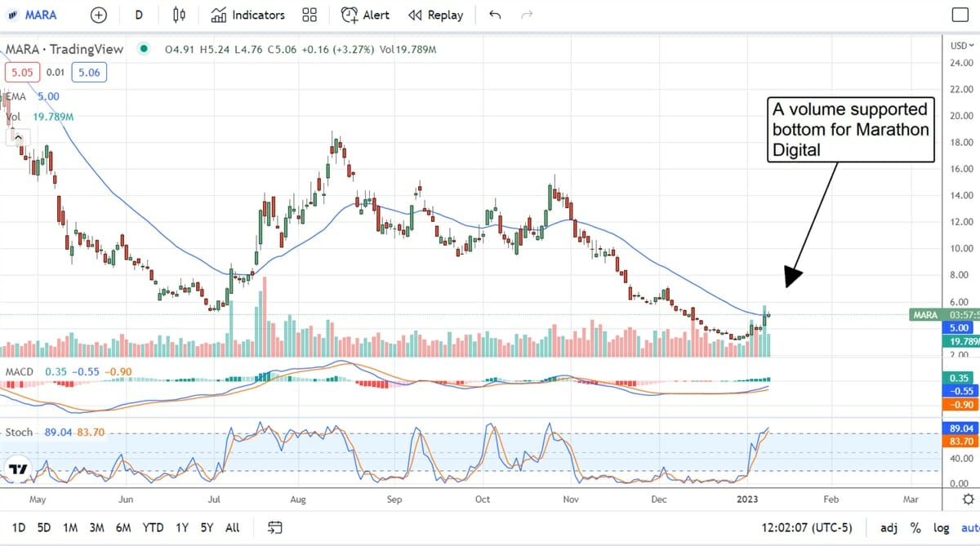Select the YTD time range
980x546 pixels.
[x=153, y=527]
